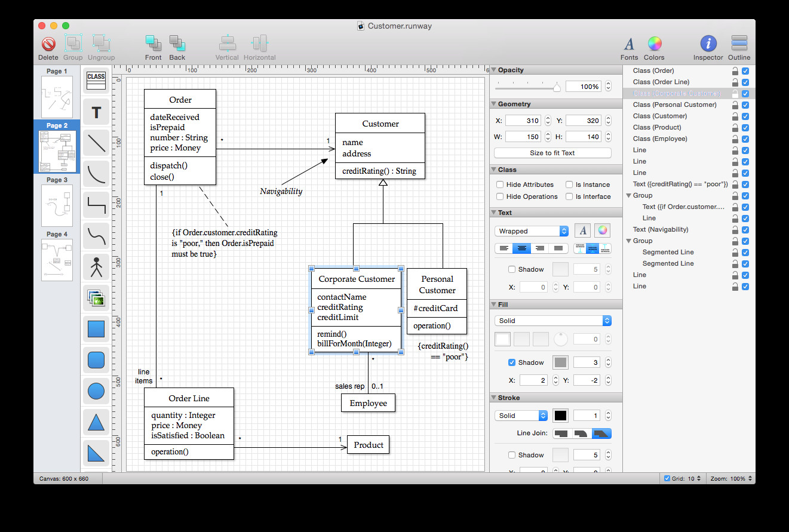Select the rounded rectangle shape tool

[x=96, y=360]
